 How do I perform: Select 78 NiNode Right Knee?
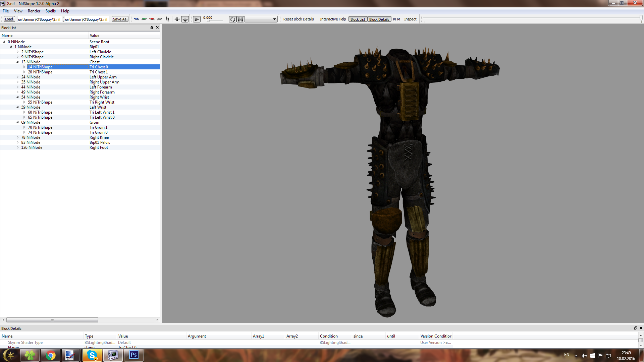80,137
